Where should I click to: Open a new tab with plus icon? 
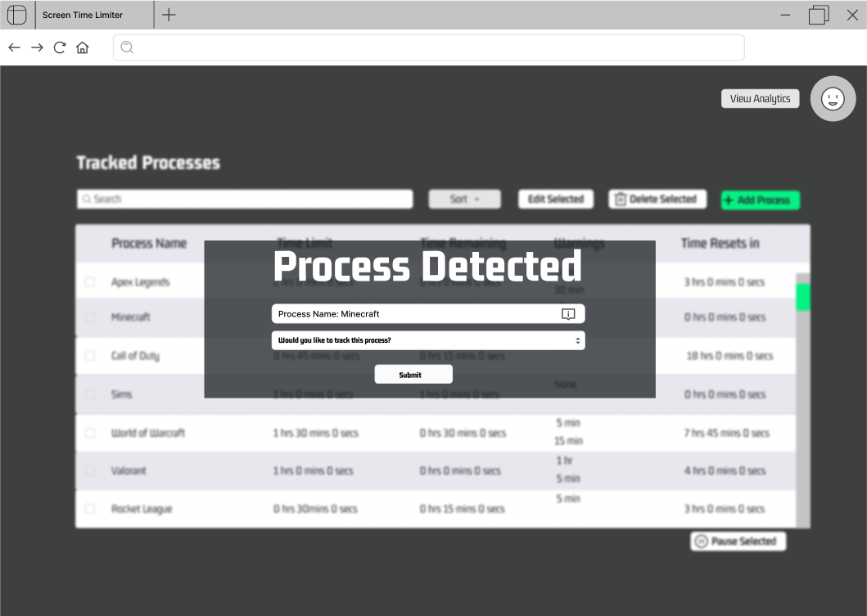169,15
